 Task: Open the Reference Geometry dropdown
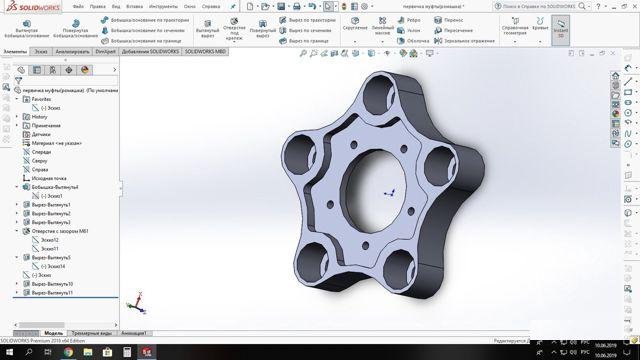coord(515,41)
